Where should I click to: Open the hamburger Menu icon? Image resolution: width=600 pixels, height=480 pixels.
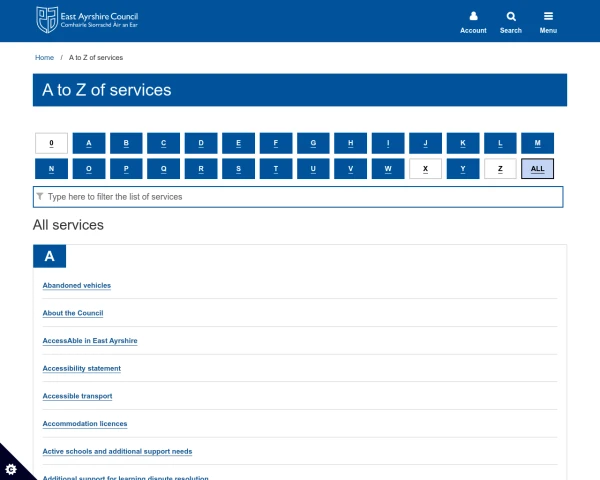(x=548, y=17)
